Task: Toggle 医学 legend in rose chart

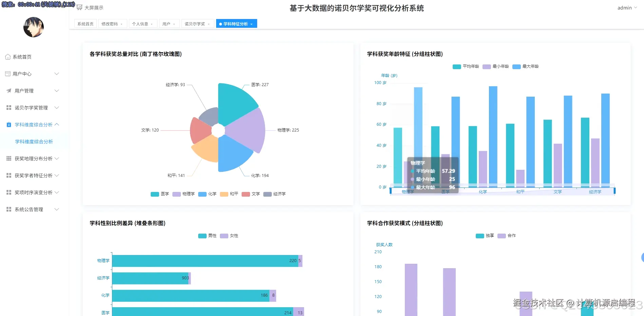Action: tap(160, 194)
